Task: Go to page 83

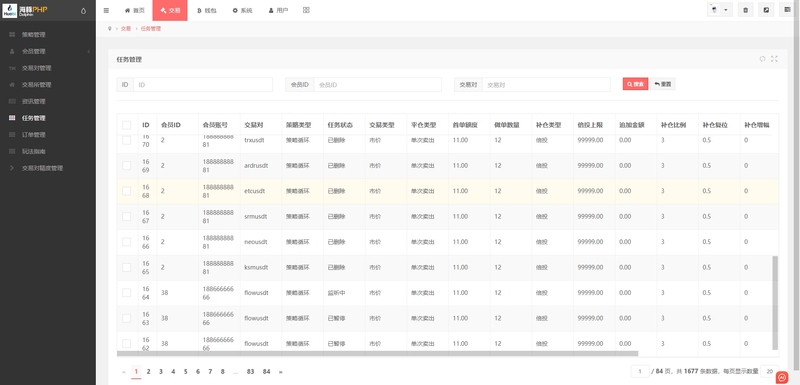Action: point(250,372)
